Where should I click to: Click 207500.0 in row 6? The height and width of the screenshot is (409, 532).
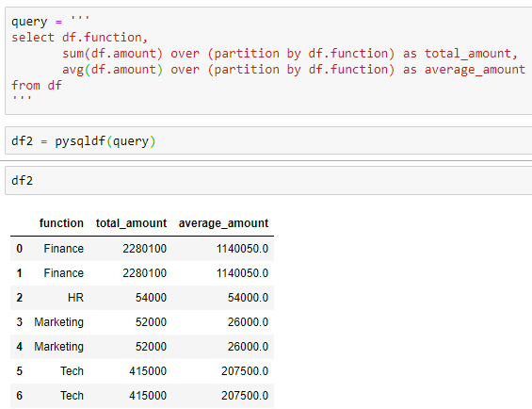[245, 396]
